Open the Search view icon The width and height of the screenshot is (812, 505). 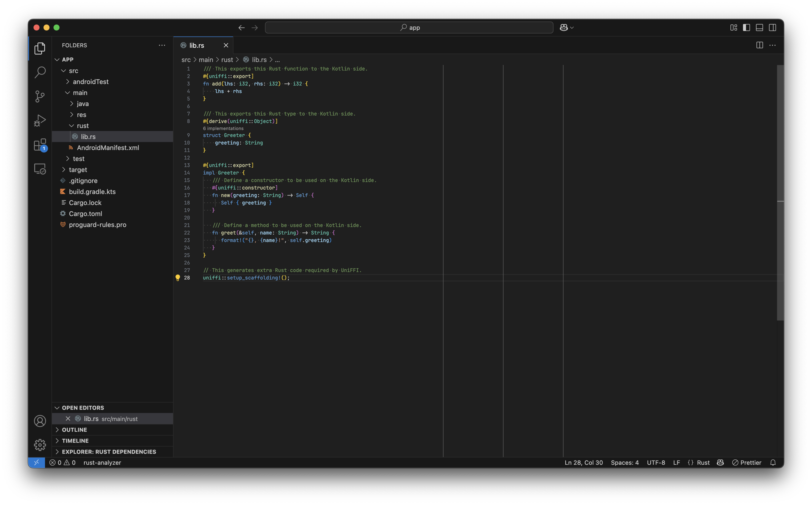40,72
